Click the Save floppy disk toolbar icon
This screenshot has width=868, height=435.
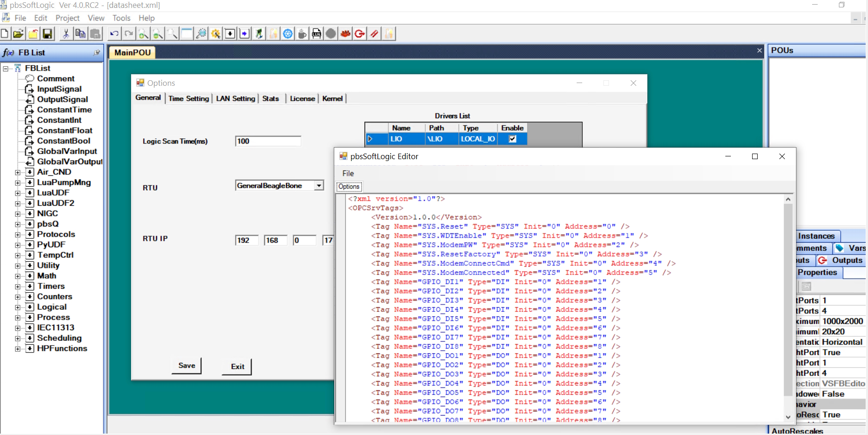[48, 34]
